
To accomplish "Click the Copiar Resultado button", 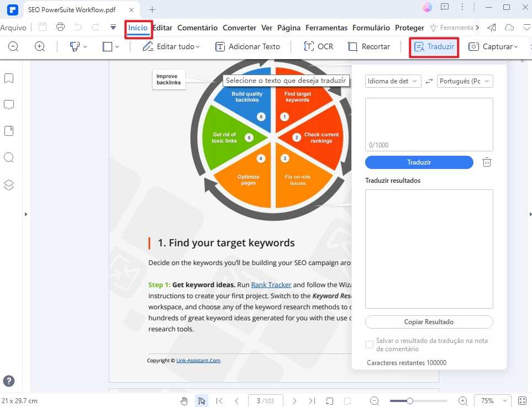I will click(429, 322).
